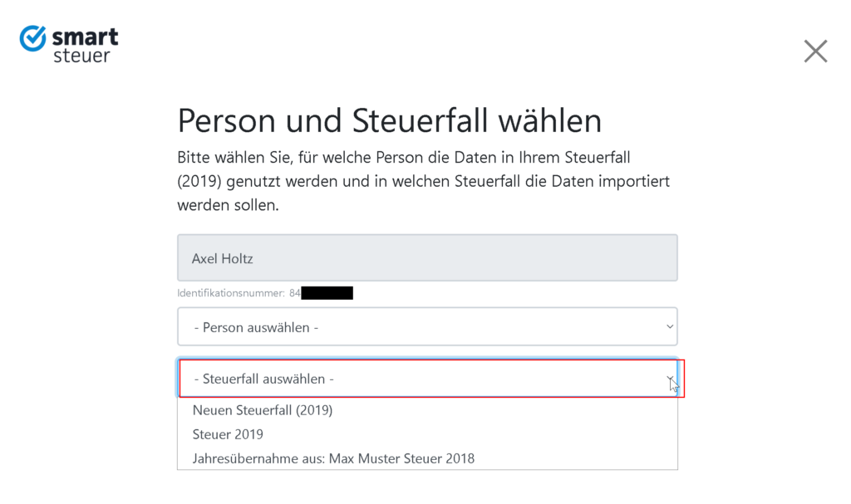Close the import dialog with the X
This screenshot has height=504, width=851.
(815, 51)
